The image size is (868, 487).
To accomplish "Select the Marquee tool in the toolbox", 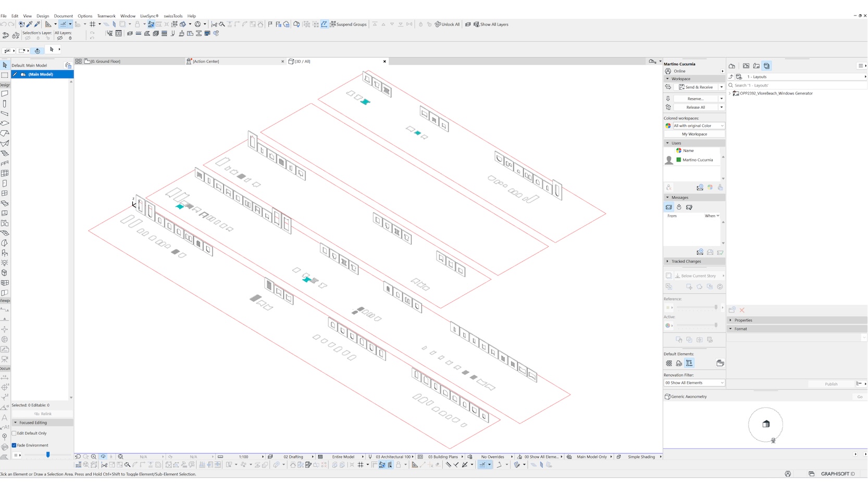I will point(5,75).
